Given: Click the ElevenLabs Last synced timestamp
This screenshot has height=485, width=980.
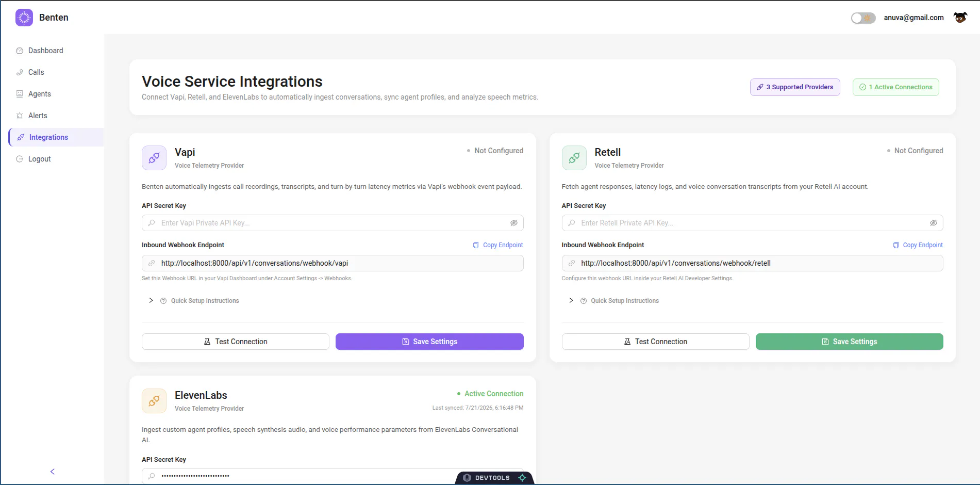Looking at the screenshot, I should [478, 408].
